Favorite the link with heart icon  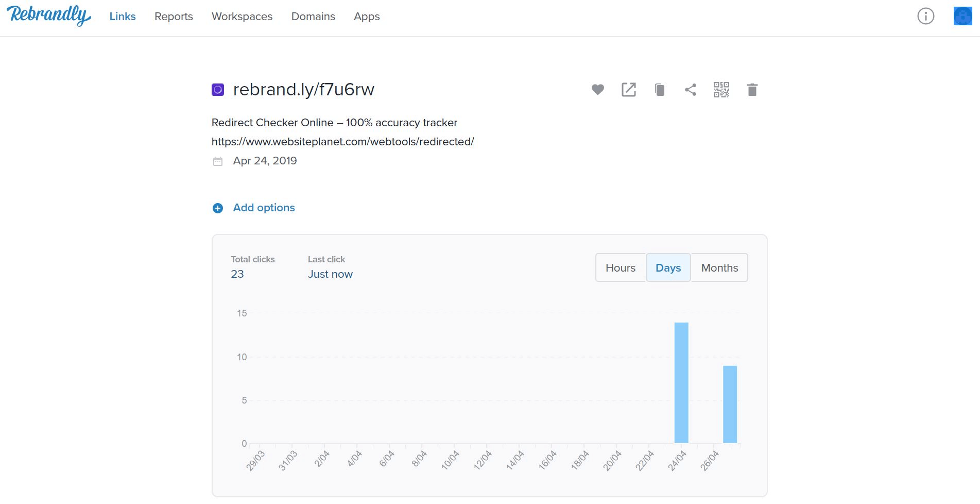click(597, 90)
